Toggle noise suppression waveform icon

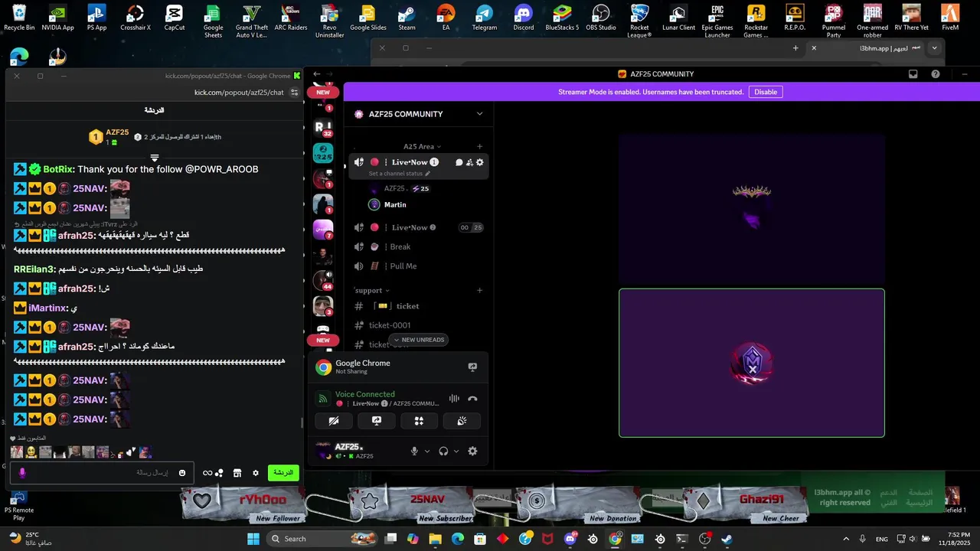(x=454, y=399)
